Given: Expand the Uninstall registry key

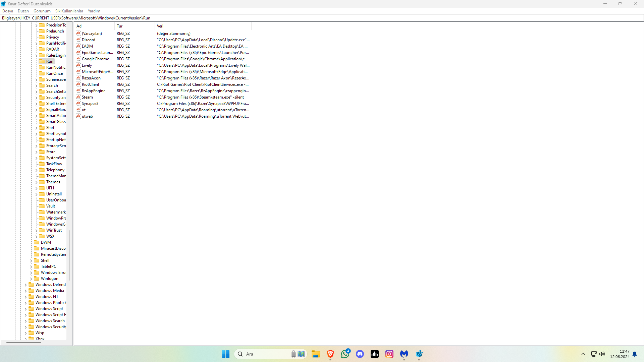Looking at the screenshot, I should (x=37, y=194).
